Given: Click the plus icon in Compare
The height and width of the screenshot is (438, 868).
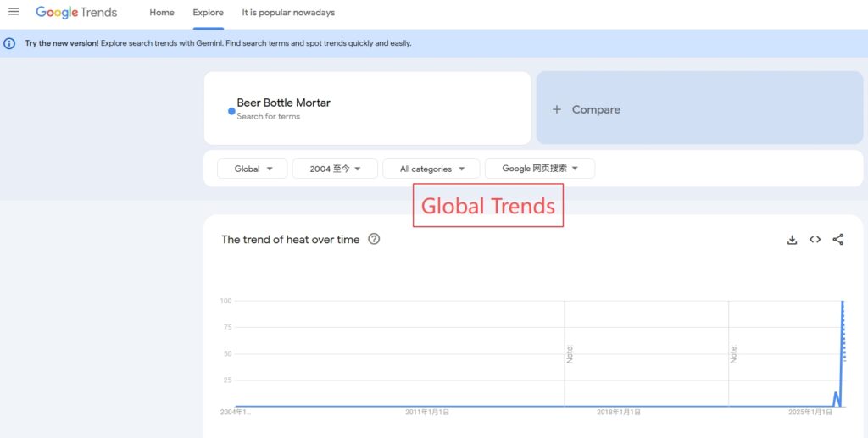Looking at the screenshot, I should pyautogui.click(x=557, y=109).
